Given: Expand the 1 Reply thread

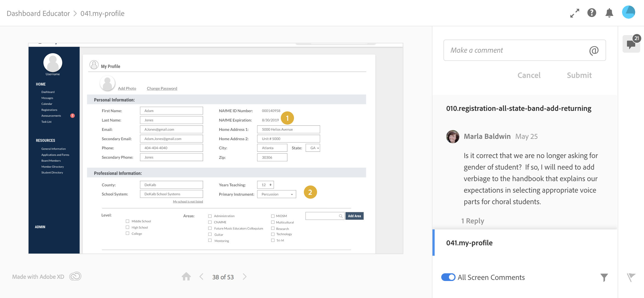Looking at the screenshot, I should [x=473, y=221].
